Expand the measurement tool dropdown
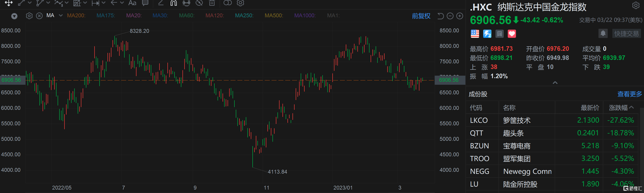 [103, 3]
